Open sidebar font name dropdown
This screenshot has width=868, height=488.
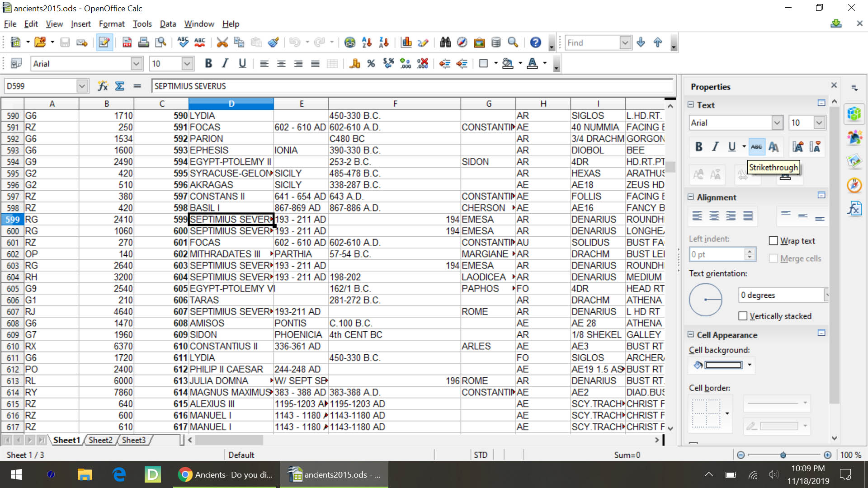777,122
